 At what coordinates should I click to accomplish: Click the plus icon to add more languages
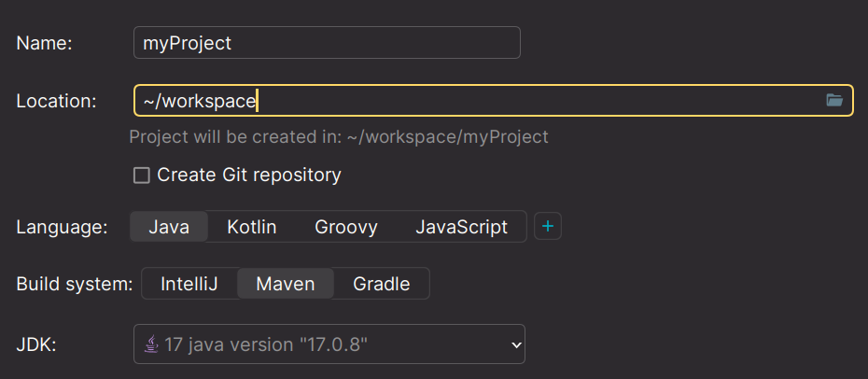tap(548, 227)
